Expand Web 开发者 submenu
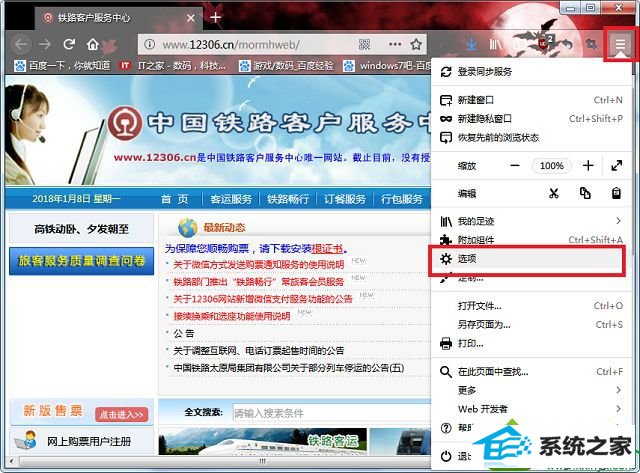This screenshot has width=640, height=473. (x=531, y=409)
